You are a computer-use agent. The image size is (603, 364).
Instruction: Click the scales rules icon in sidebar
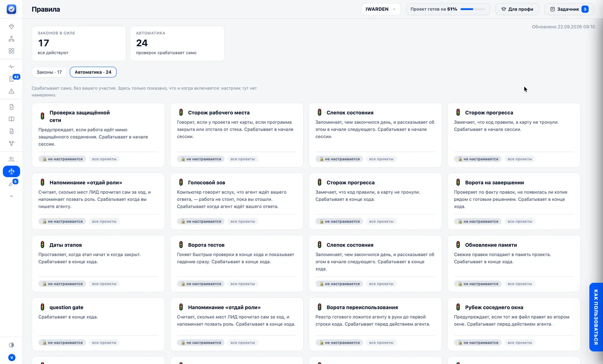tap(11, 172)
